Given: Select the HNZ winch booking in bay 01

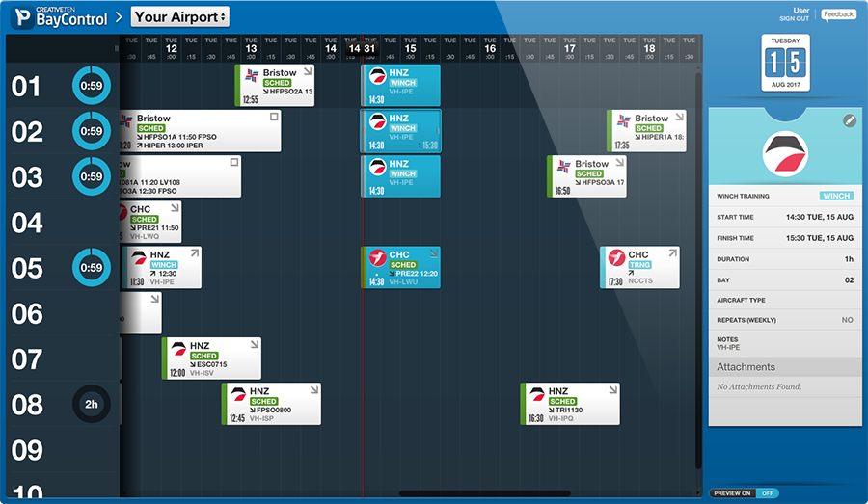Looking at the screenshot, I should pyautogui.click(x=401, y=85).
